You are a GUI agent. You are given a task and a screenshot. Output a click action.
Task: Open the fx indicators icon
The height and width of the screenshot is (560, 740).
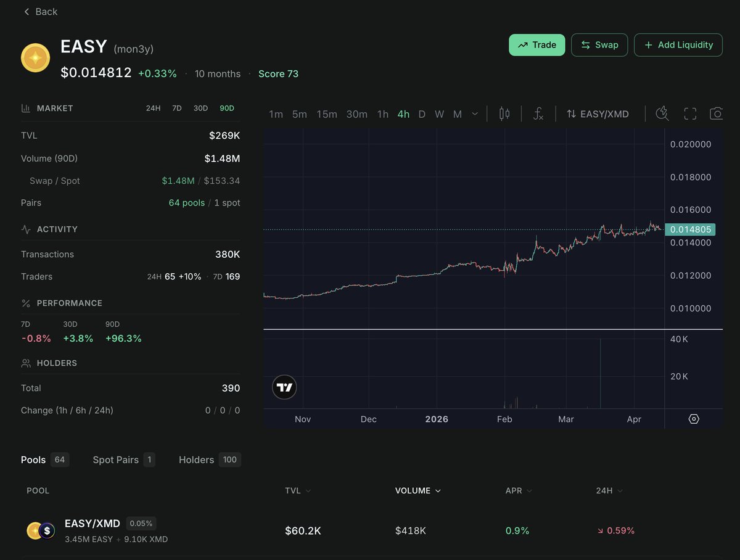pyautogui.click(x=538, y=113)
